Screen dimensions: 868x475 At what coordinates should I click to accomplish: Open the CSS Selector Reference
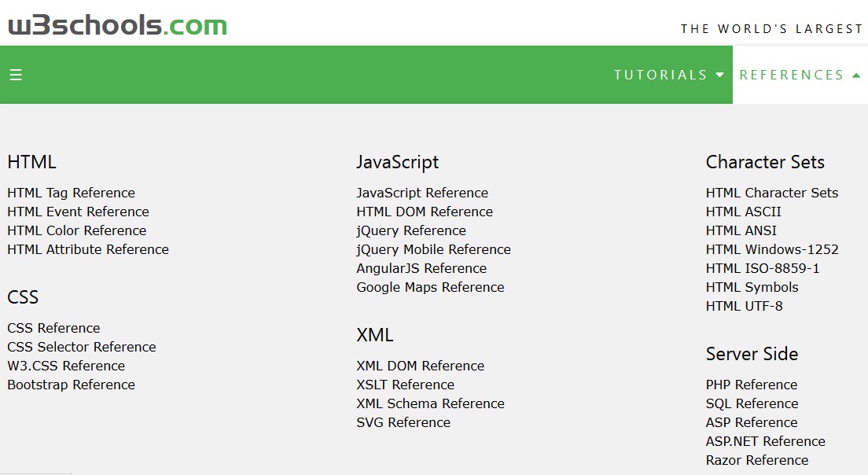pyautogui.click(x=81, y=347)
